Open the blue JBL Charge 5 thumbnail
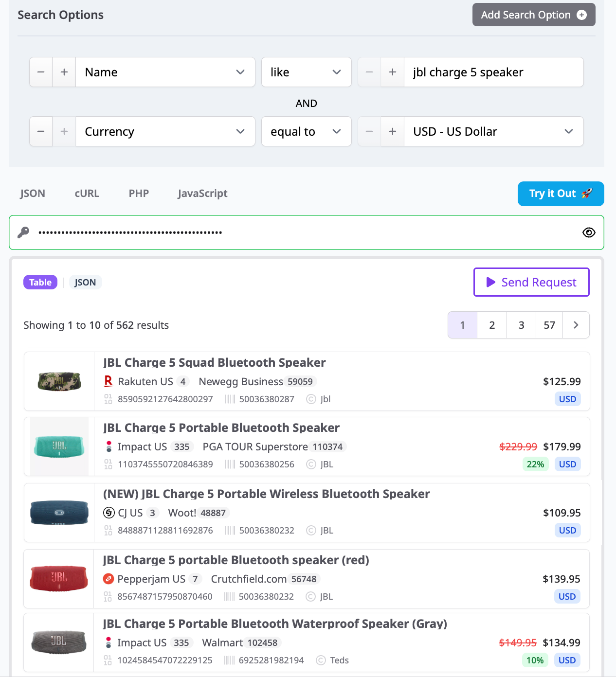 click(x=59, y=513)
